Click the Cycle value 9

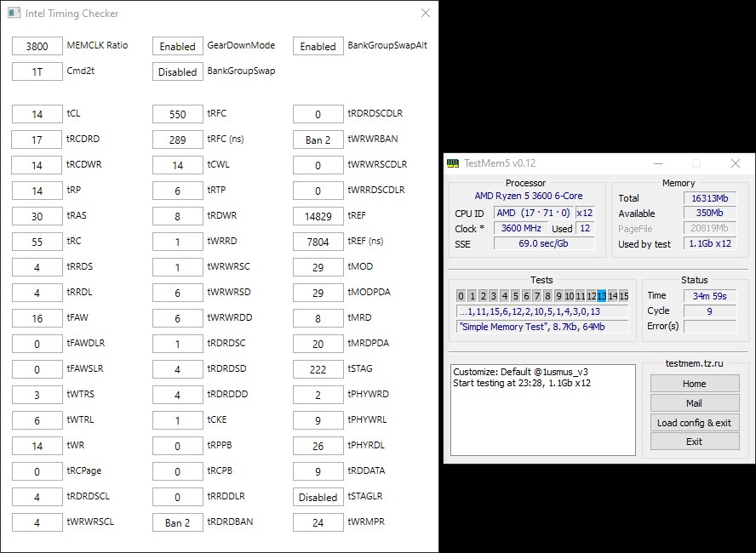[x=710, y=311]
